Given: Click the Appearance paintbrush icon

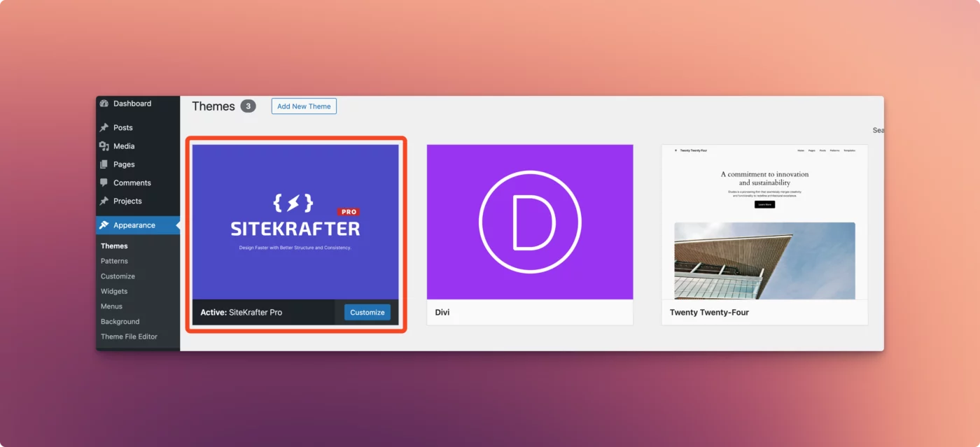Looking at the screenshot, I should pos(104,225).
